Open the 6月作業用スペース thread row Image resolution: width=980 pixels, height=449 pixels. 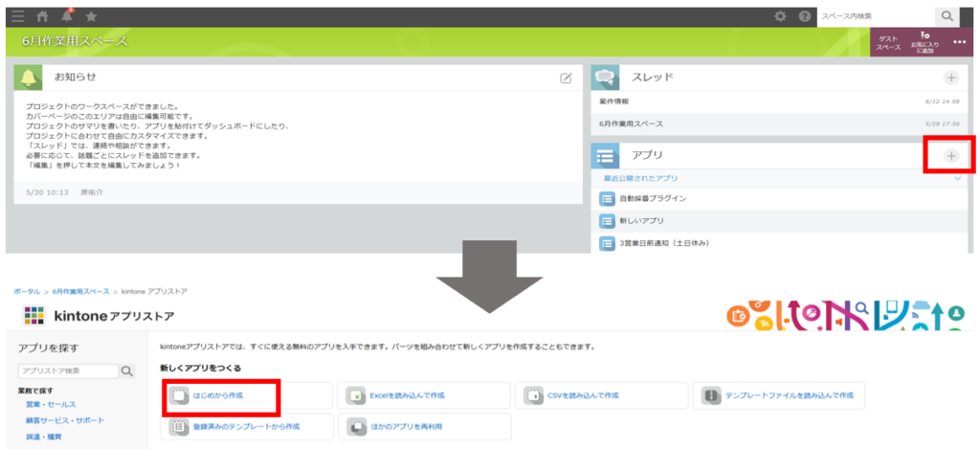[779, 123]
